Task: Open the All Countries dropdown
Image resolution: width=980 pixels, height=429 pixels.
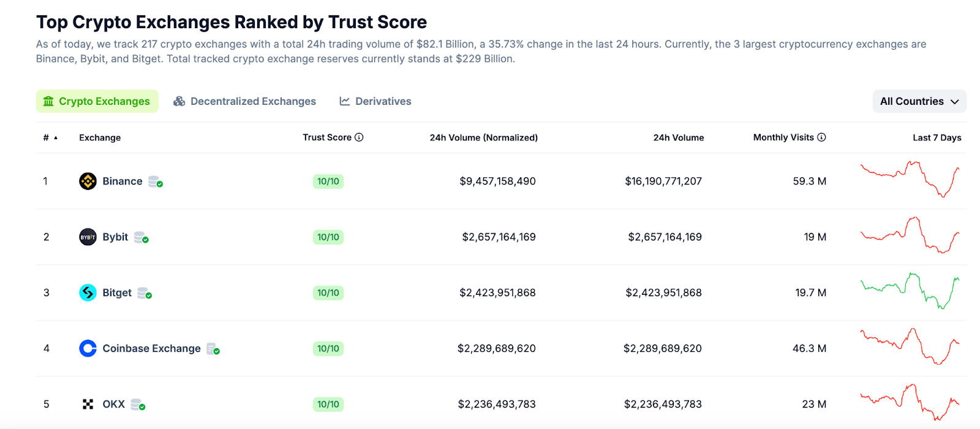Action: click(x=919, y=101)
